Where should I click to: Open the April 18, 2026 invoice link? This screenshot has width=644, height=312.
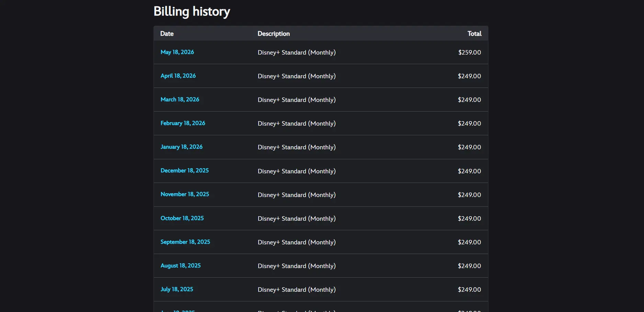[178, 76]
